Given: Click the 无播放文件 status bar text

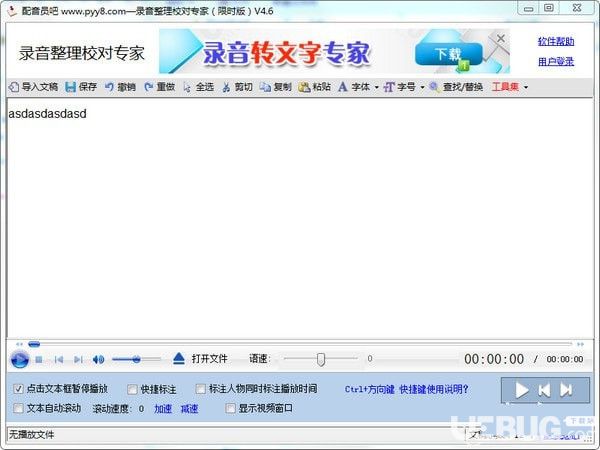Looking at the screenshot, I should click(x=31, y=435).
